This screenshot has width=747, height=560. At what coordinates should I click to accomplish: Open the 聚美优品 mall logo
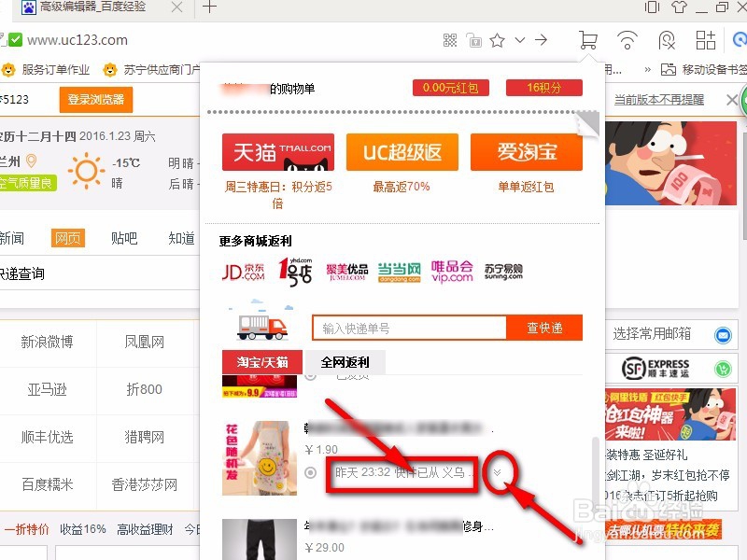[347, 272]
